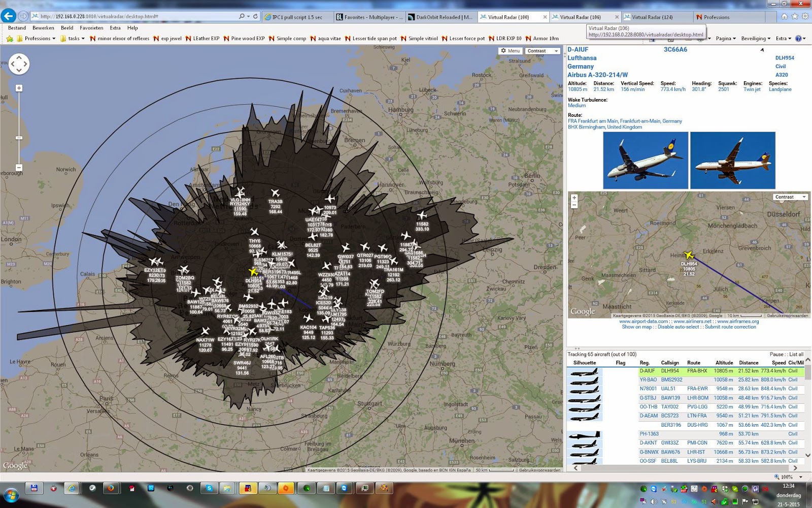Open TeamViewer from the taskbar
Viewport: 812px width, 508px height.
coord(345,488)
